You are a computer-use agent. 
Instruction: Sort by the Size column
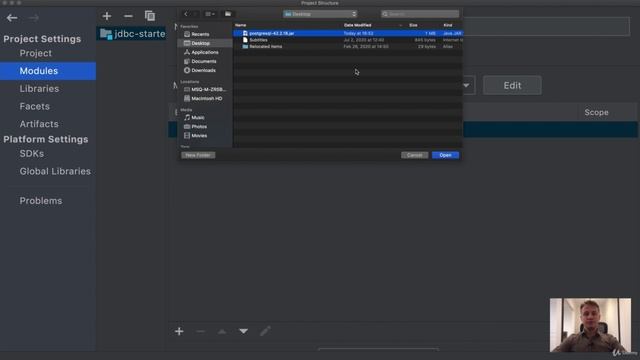[413, 25]
